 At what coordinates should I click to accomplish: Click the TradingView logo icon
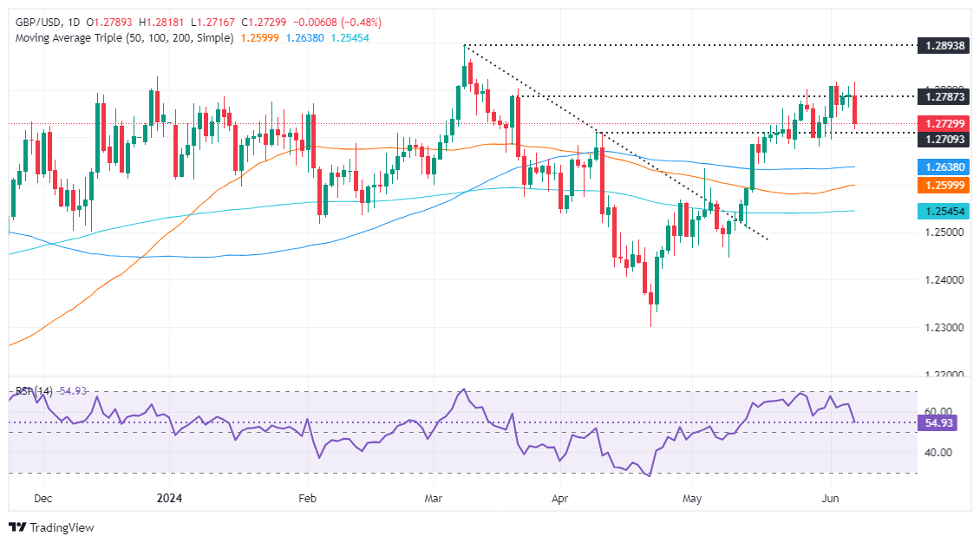point(18,527)
